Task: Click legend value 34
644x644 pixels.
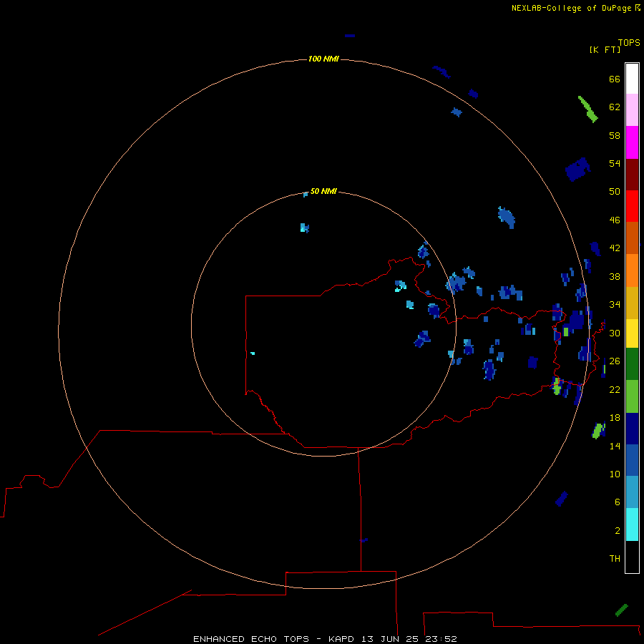Action: click(615, 304)
